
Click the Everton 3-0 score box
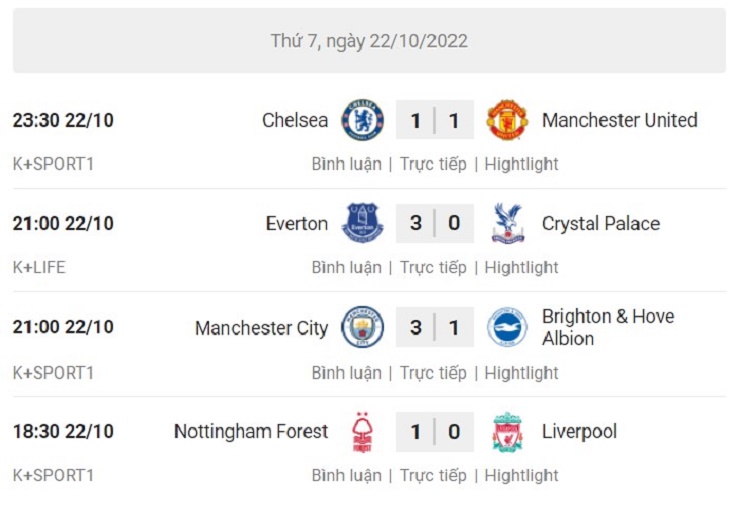pyautogui.click(x=434, y=223)
